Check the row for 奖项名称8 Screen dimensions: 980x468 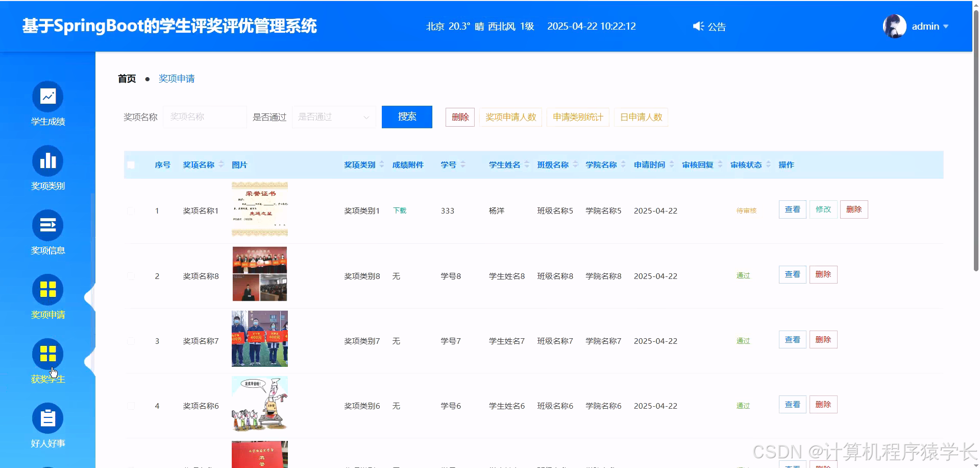pyautogui.click(x=131, y=276)
